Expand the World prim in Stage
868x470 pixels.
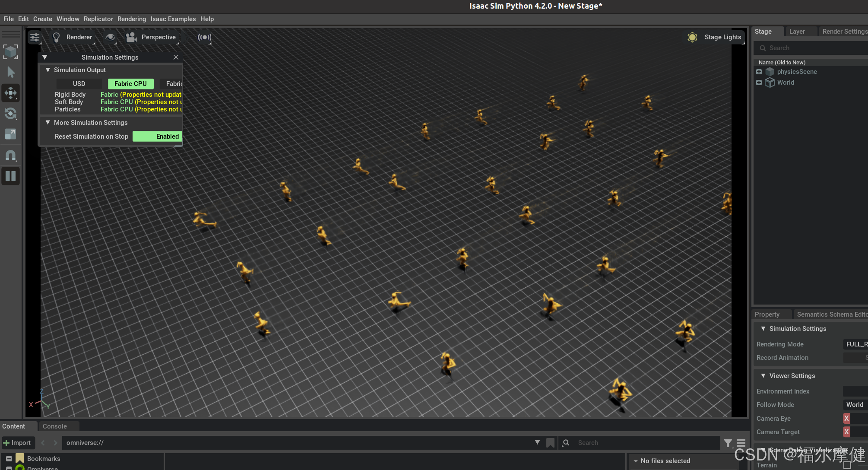tap(759, 83)
